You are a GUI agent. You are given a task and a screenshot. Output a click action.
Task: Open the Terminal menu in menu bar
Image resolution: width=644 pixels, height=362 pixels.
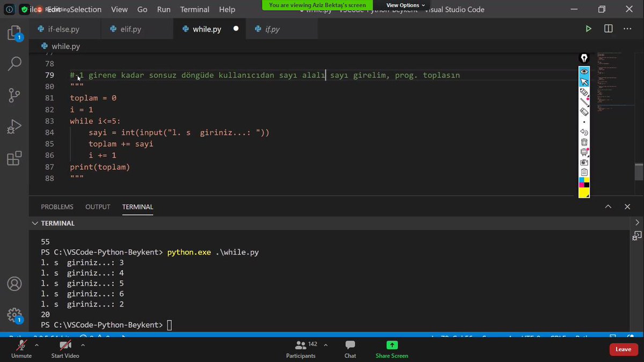point(195,9)
